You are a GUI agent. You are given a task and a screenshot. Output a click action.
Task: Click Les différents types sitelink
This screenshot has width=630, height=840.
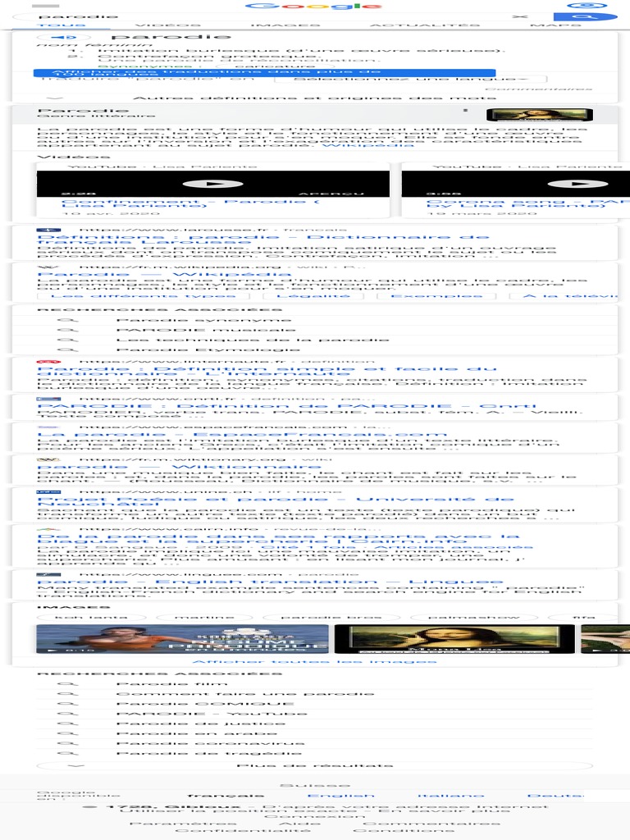tap(143, 295)
